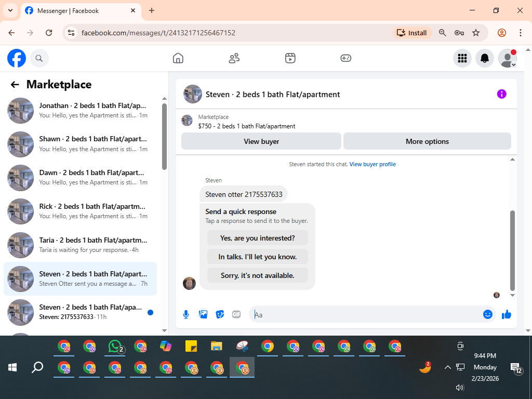Image resolution: width=532 pixels, height=399 pixels.
Task: Open the emoji picker in message box
Action: coord(487,314)
